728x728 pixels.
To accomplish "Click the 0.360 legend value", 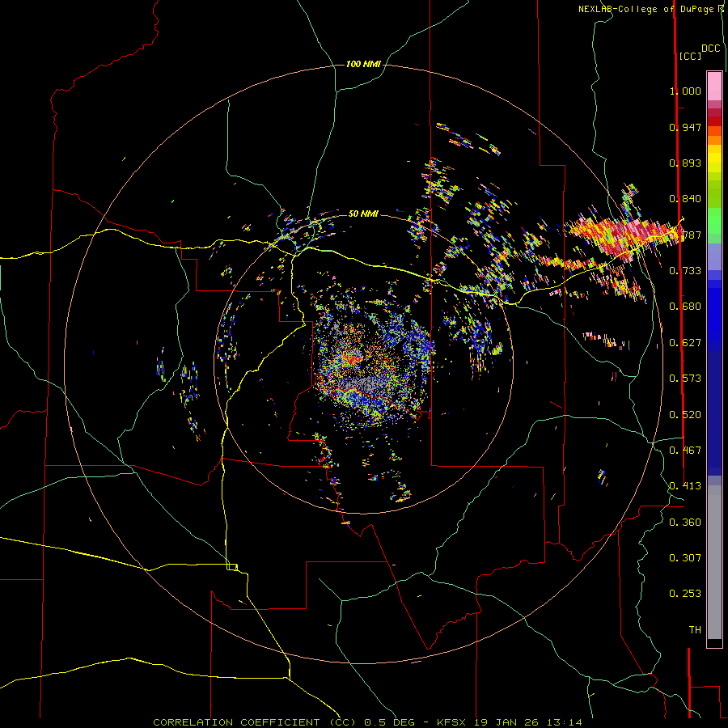I will tap(685, 523).
